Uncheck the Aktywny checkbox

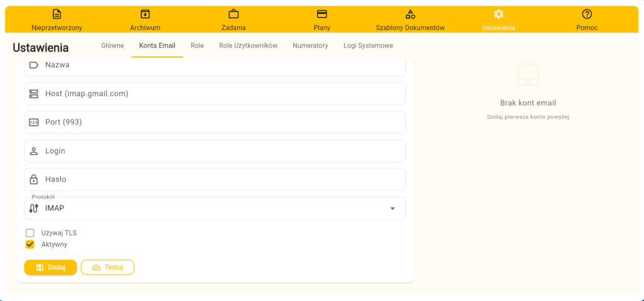30,244
